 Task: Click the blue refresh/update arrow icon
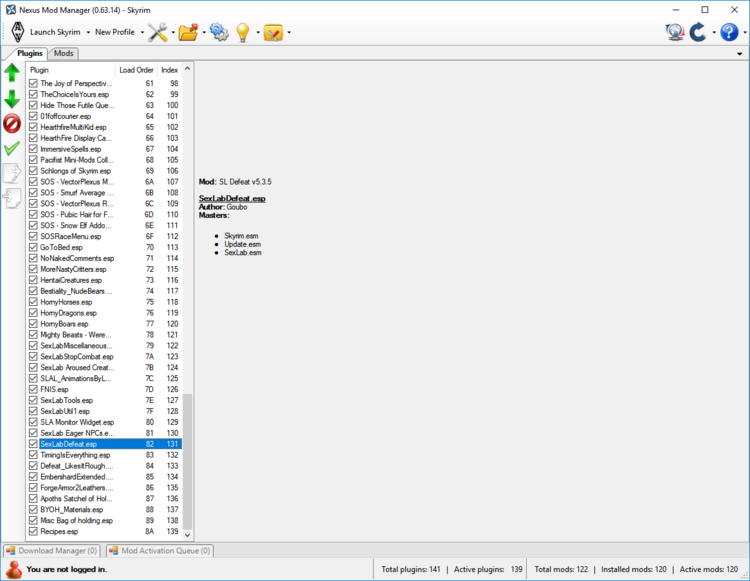698,32
